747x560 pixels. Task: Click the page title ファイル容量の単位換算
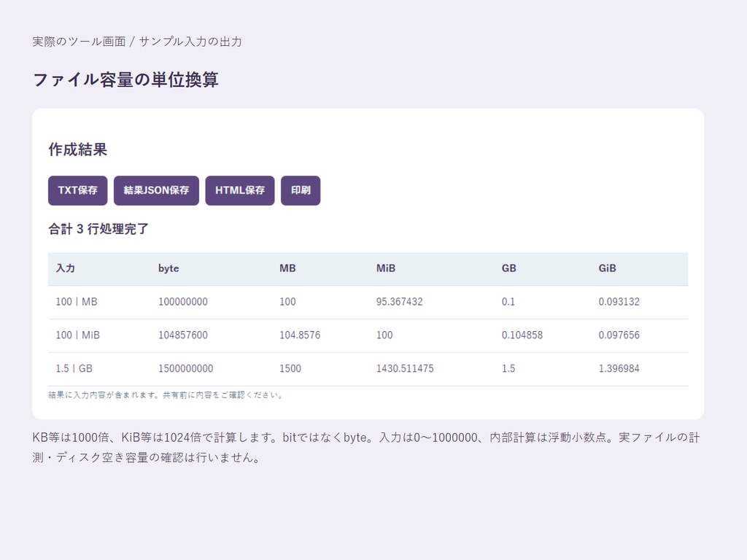pyautogui.click(x=125, y=79)
